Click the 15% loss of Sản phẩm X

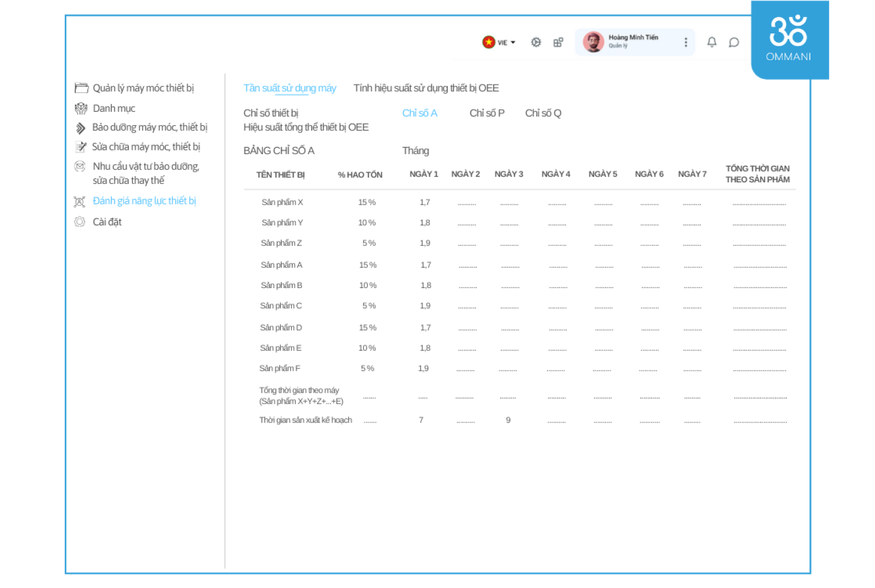pos(367,202)
